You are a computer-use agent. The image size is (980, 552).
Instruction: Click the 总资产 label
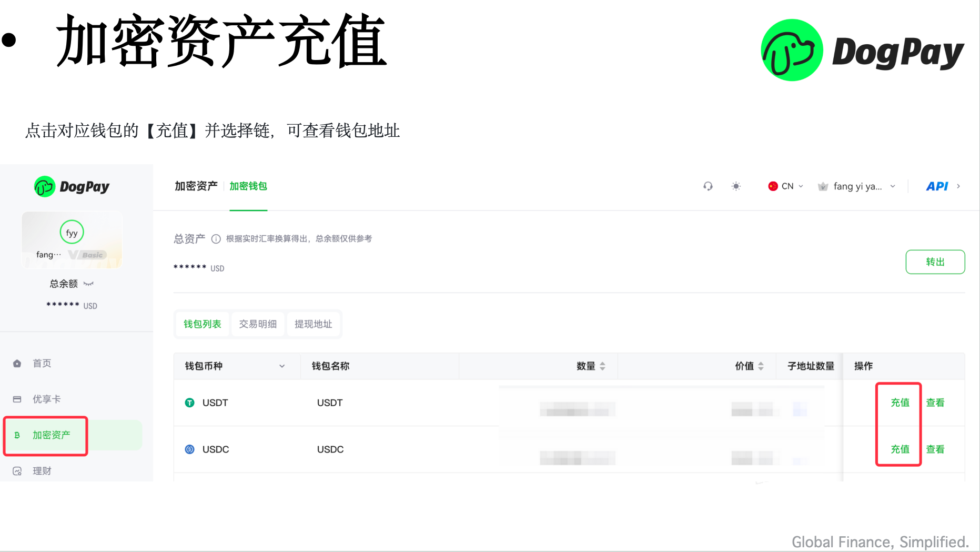(x=189, y=239)
